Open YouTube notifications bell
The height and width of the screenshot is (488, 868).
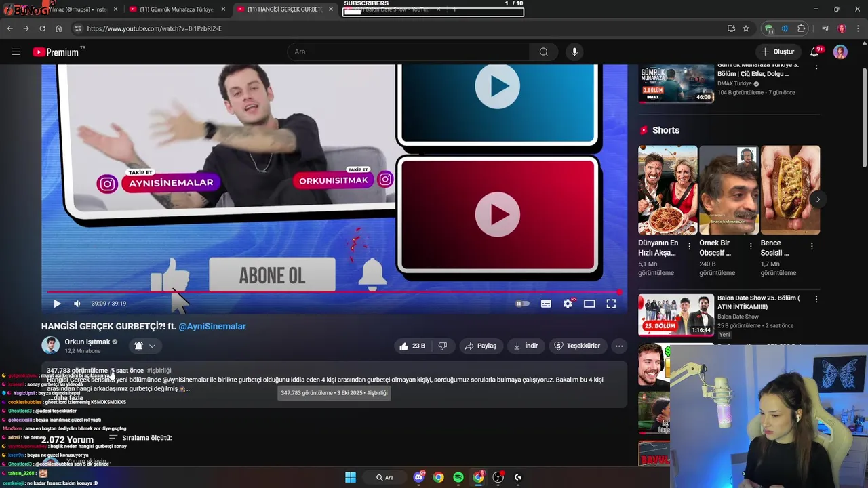point(815,52)
